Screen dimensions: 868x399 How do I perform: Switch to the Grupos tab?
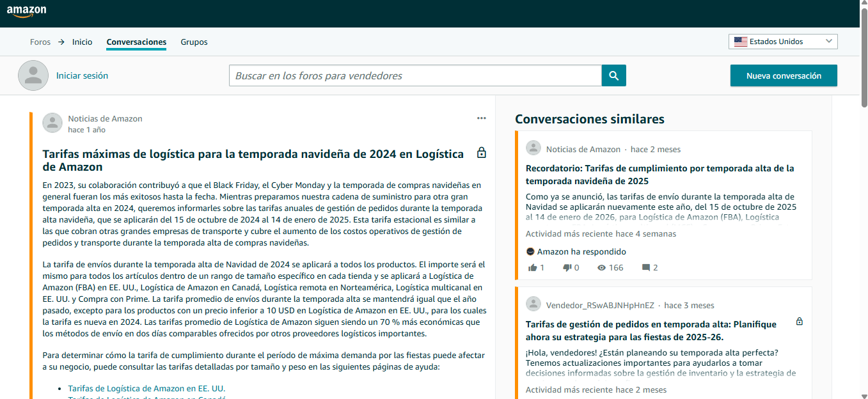(x=194, y=42)
